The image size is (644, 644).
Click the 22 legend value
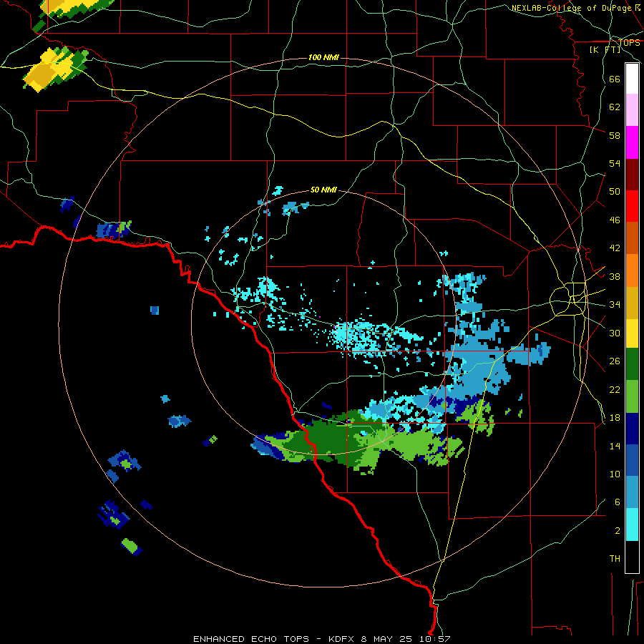click(x=615, y=389)
